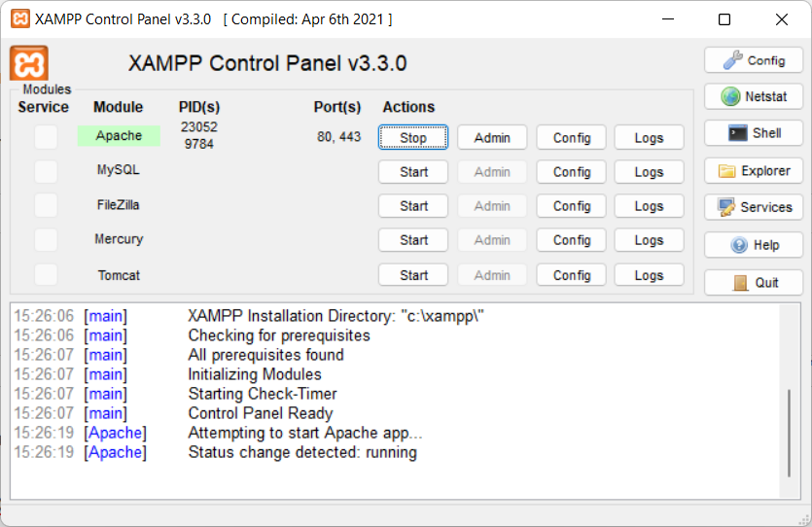Close the XAMPP Control Panel window

(x=782, y=19)
